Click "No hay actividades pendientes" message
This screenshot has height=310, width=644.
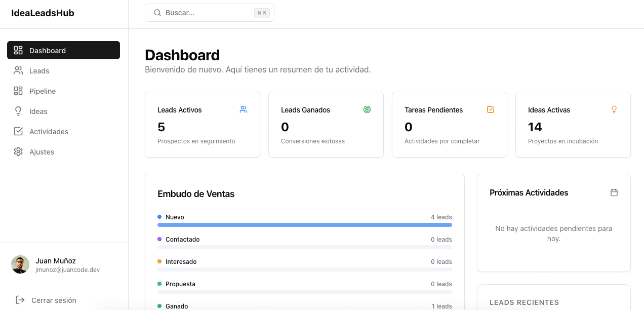554,234
